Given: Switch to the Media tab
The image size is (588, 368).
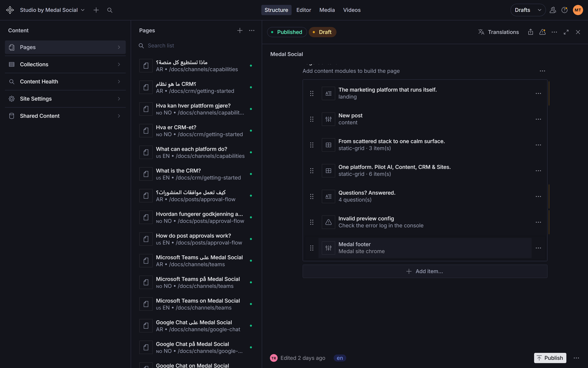Looking at the screenshot, I should [x=327, y=10].
